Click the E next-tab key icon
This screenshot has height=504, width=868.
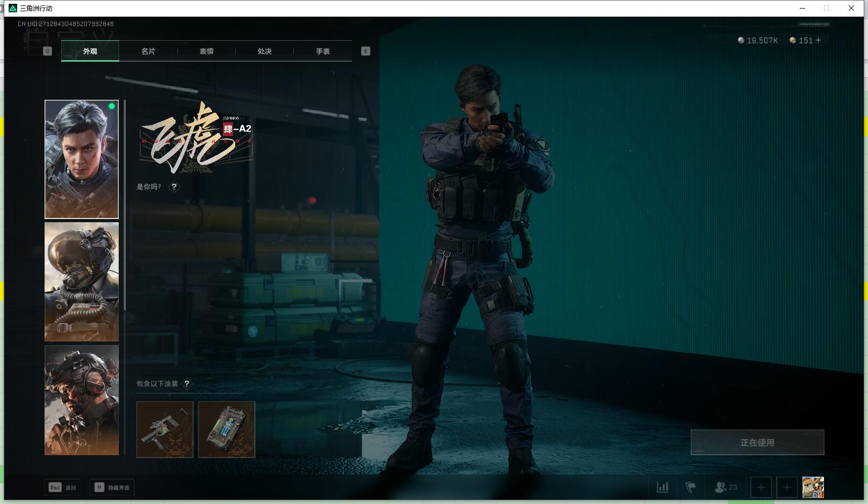tap(366, 51)
